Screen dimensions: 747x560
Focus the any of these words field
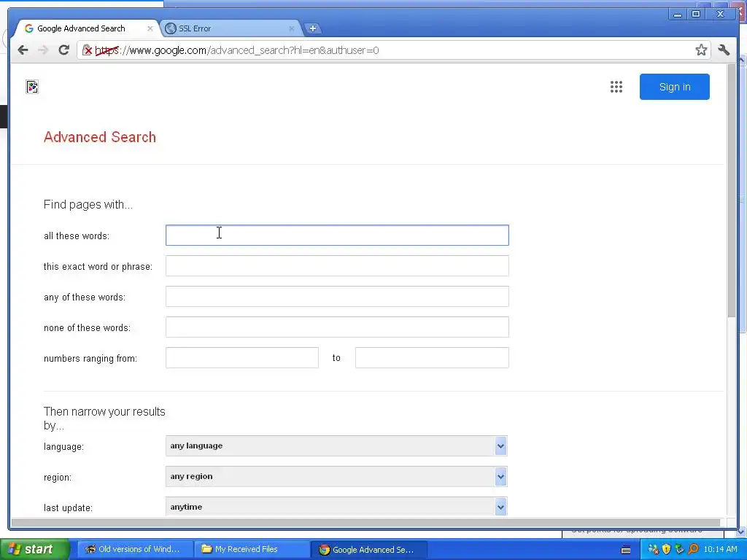(x=337, y=296)
